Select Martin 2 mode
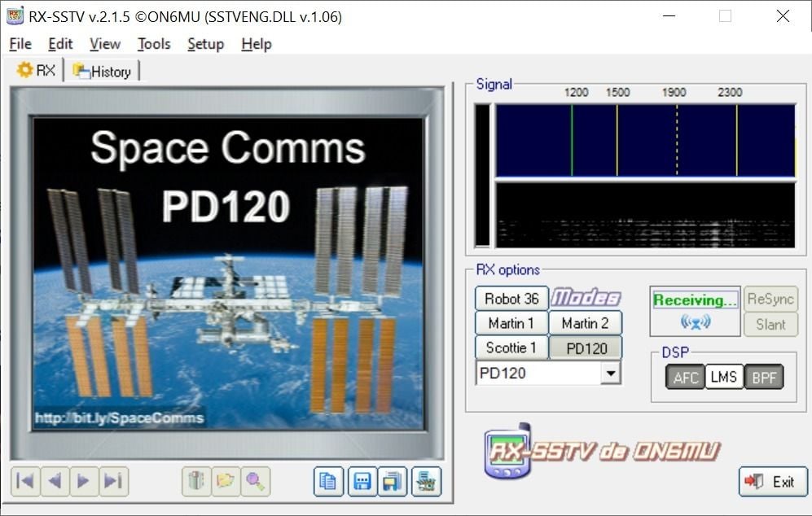Viewport: 812px width, 516px height. 586,323
